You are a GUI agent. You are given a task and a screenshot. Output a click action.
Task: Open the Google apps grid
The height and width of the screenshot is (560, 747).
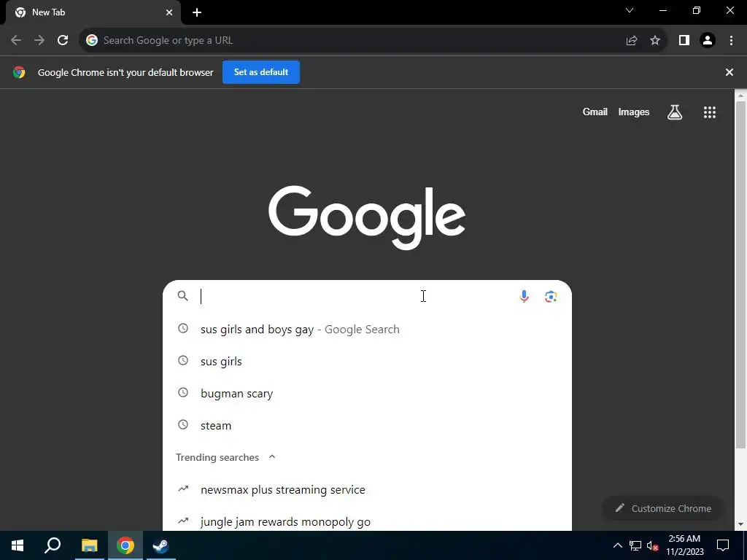point(710,112)
